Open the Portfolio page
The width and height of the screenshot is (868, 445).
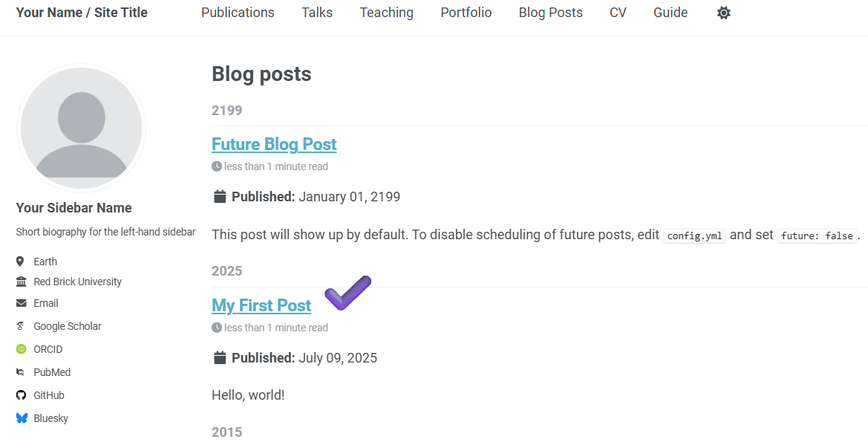click(x=466, y=13)
